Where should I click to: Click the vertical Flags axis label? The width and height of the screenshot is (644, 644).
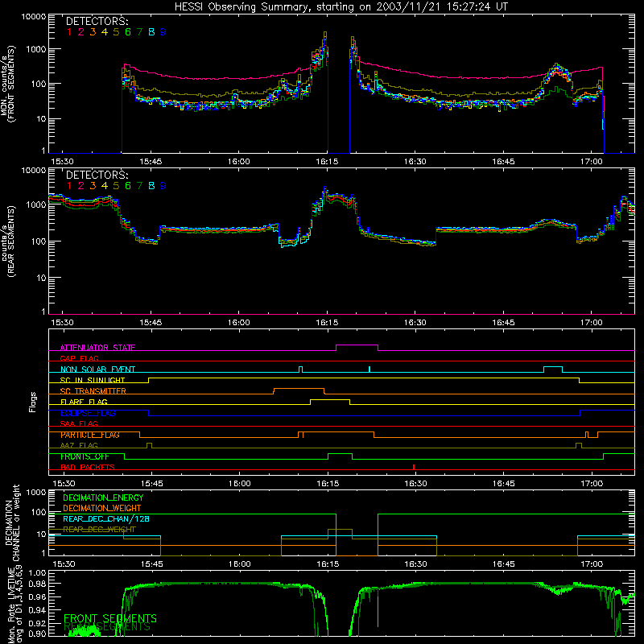click(33, 402)
